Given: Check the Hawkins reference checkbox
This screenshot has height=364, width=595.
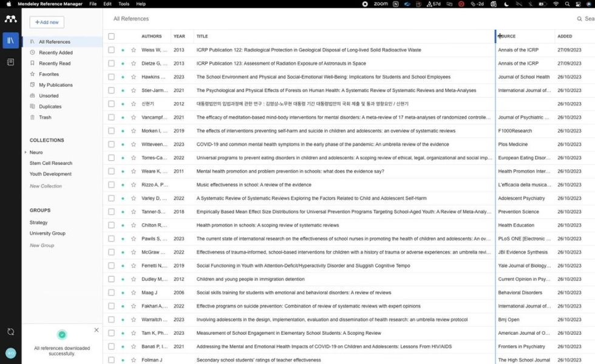Looking at the screenshot, I should tap(111, 76).
